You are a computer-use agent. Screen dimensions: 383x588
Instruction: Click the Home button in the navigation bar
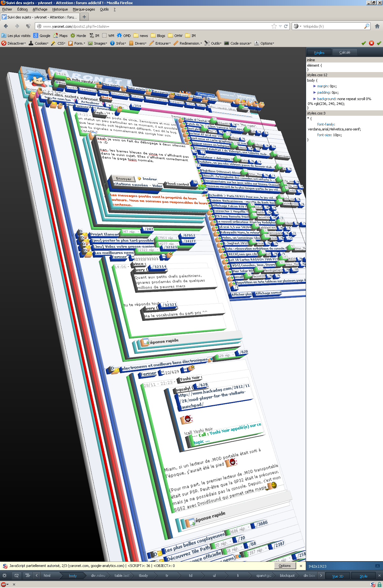click(377, 26)
